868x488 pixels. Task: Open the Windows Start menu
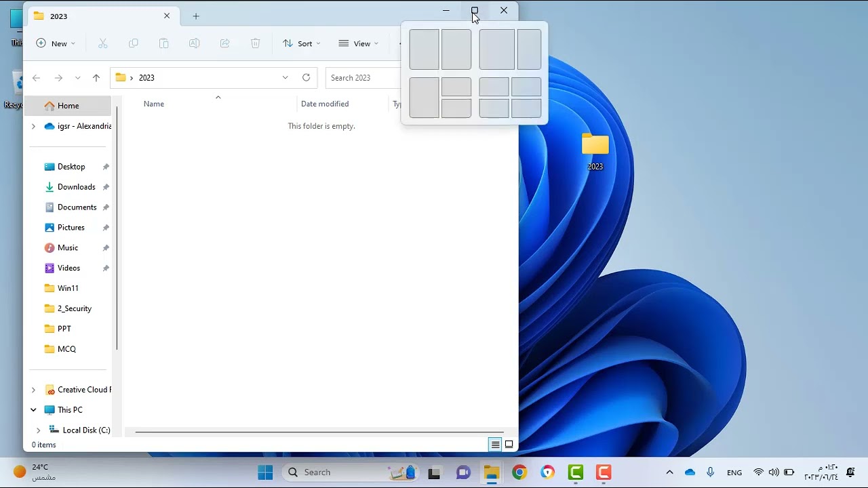tap(265, 472)
